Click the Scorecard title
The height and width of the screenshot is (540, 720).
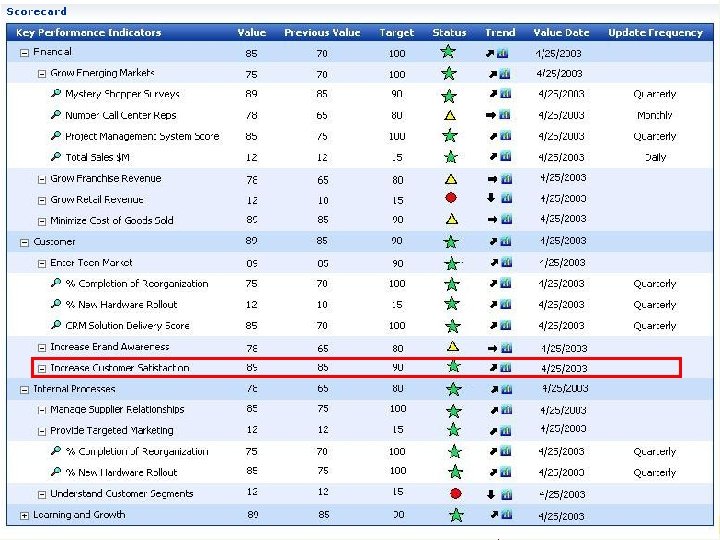tap(36, 11)
